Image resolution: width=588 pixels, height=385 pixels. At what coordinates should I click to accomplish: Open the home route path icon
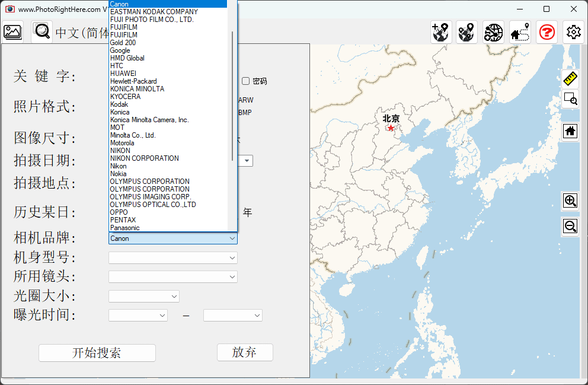(520, 32)
